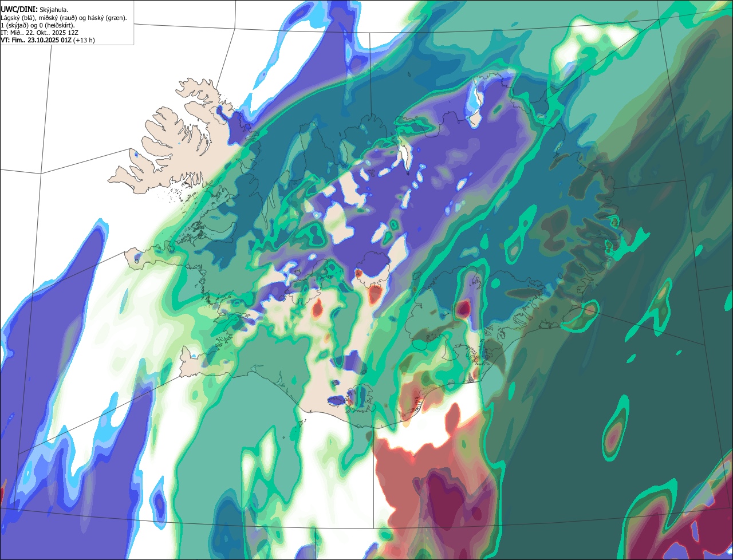Image resolution: width=733 pixels, height=560 pixels.
Task: Click the 'IT: Mið.. 22. Okt.. 2025 12Z' line
Action: click(40, 33)
